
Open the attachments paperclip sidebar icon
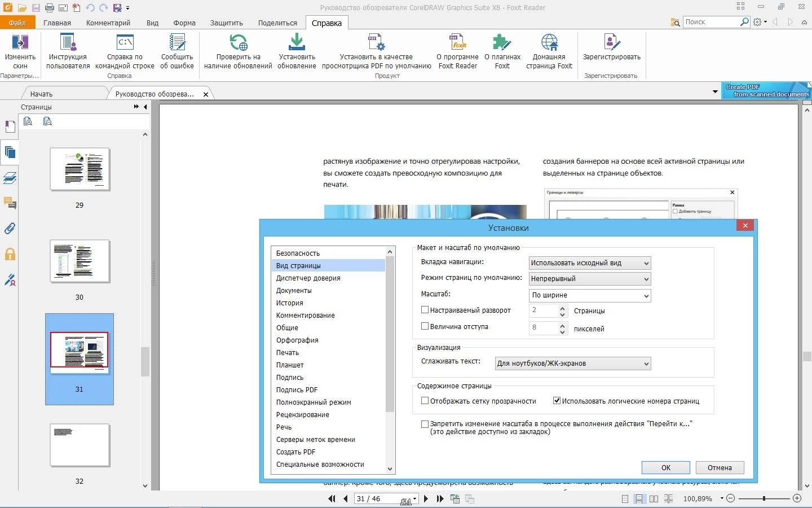(10, 229)
